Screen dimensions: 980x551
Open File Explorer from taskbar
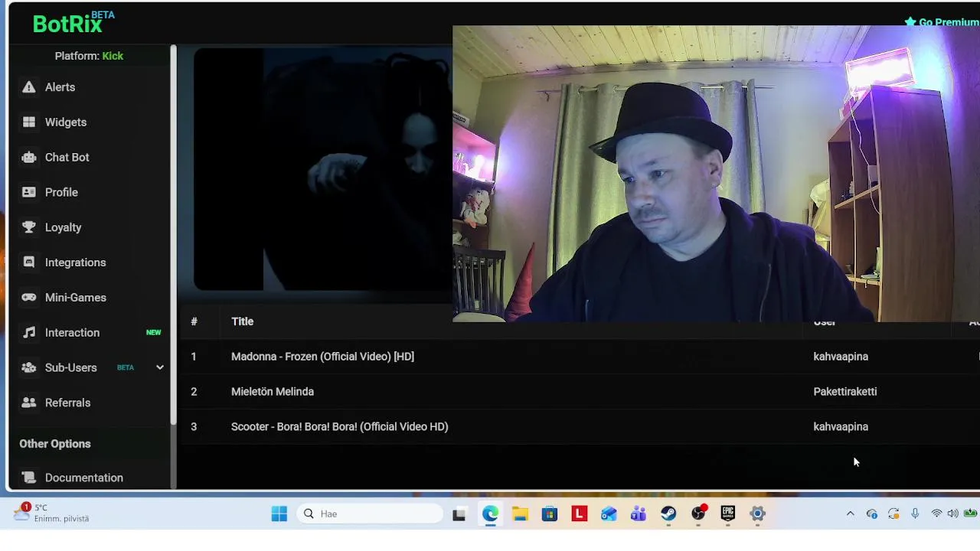point(520,514)
